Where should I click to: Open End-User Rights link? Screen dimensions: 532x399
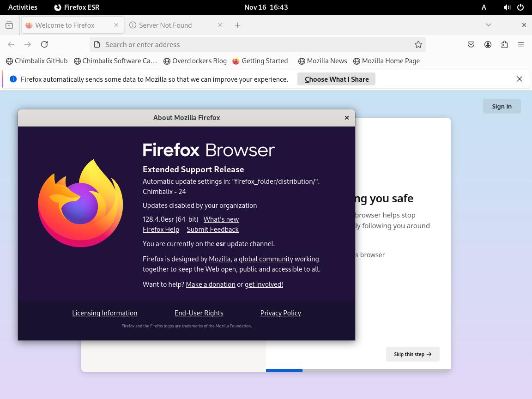click(x=199, y=313)
